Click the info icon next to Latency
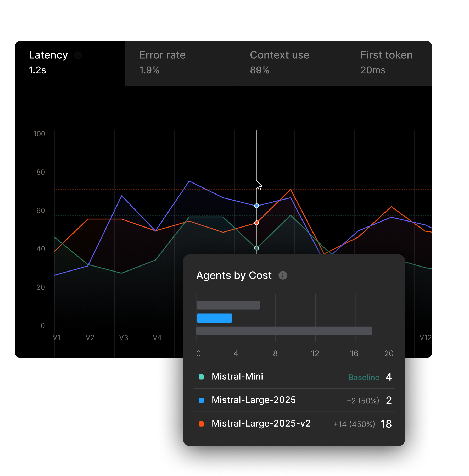The image size is (469, 476). (x=78, y=55)
